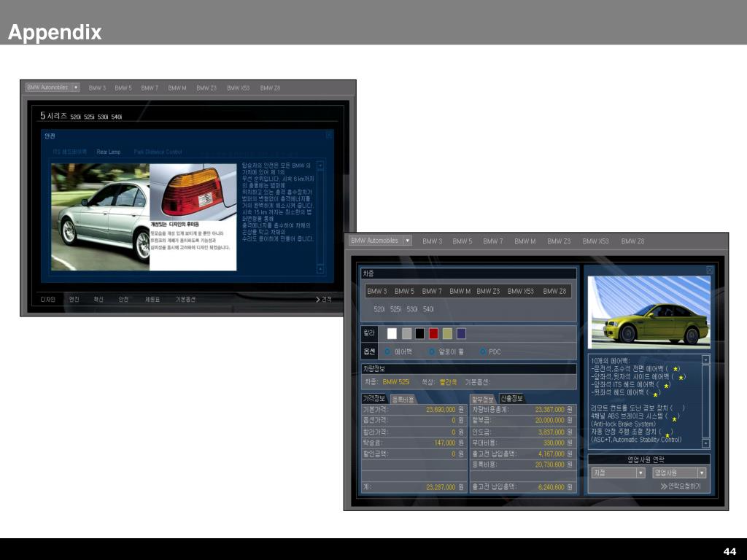Open BMW M in quote window top menu
Screen dimensions: 747x560
tap(525, 241)
